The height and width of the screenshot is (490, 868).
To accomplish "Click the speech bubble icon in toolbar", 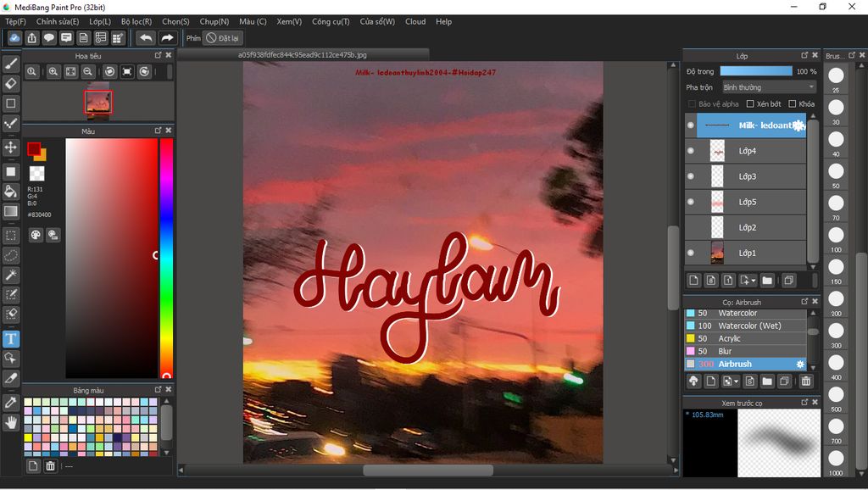I will pos(49,37).
